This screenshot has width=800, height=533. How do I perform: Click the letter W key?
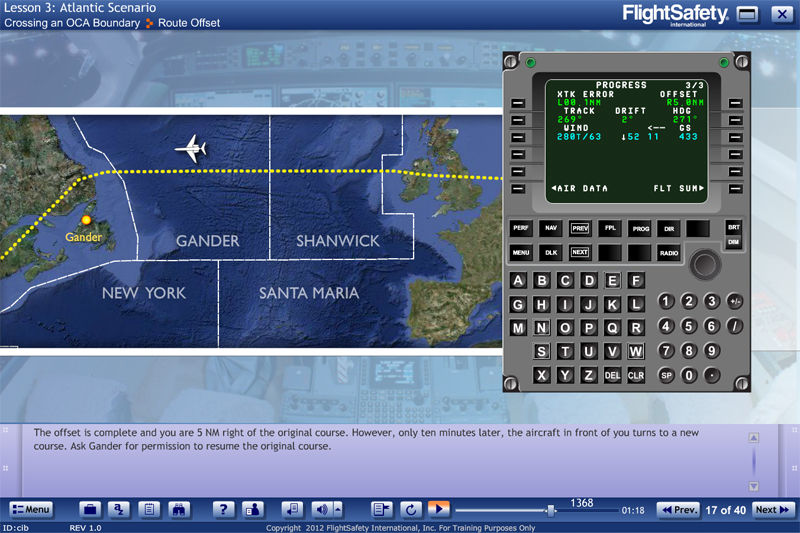pyautogui.click(x=636, y=351)
